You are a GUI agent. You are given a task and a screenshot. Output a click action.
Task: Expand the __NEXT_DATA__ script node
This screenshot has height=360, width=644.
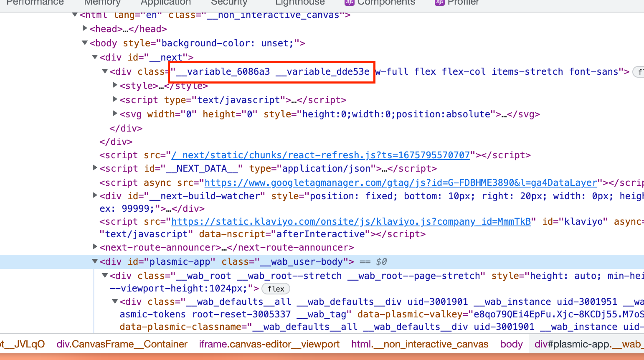95,168
